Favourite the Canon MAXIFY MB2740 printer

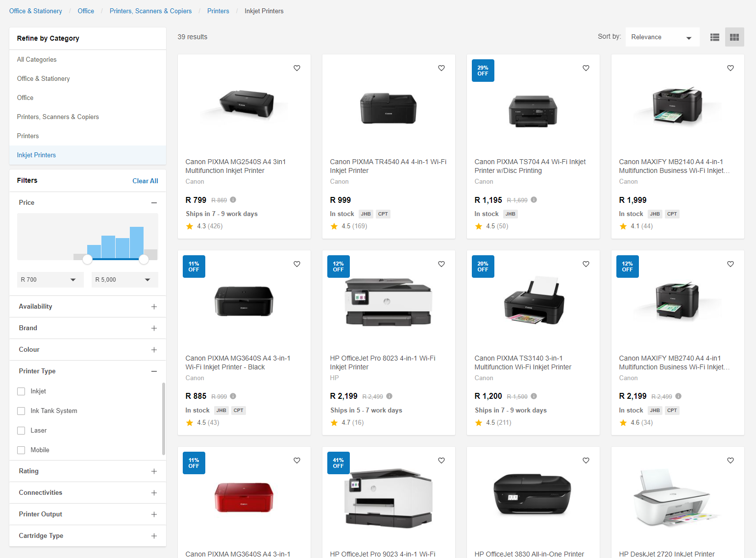[x=731, y=264]
